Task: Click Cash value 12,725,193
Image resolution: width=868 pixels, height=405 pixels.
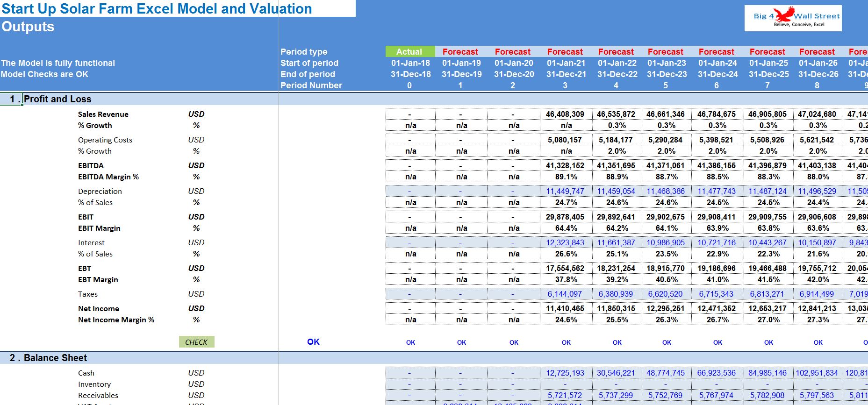Action: point(565,373)
